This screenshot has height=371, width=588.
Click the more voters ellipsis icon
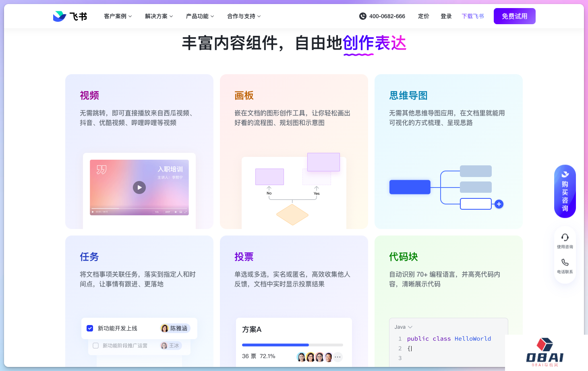point(337,357)
